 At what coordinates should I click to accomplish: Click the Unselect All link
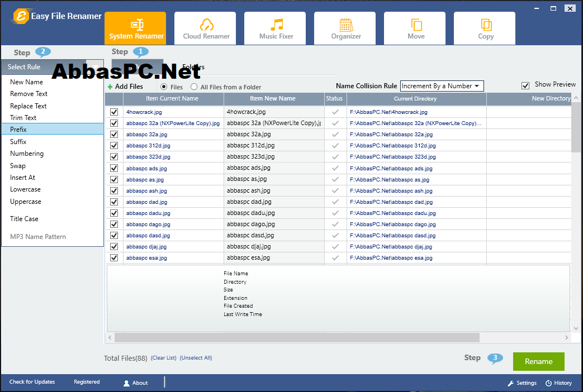point(196,358)
